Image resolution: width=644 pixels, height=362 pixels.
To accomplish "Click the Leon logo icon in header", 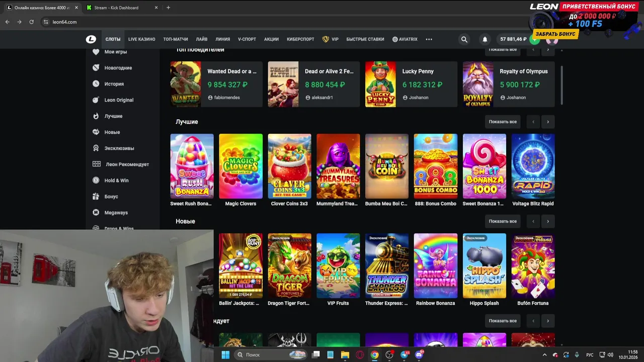I will (91, 39).
